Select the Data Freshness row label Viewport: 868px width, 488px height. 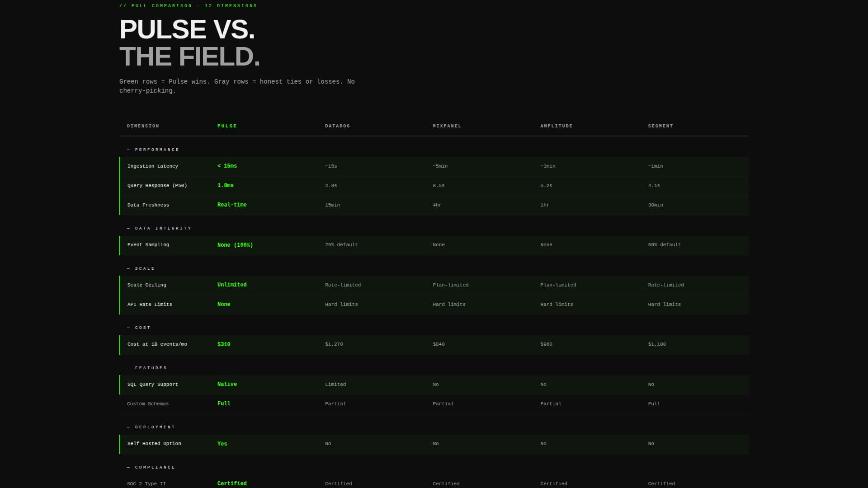tap(148, 205)
